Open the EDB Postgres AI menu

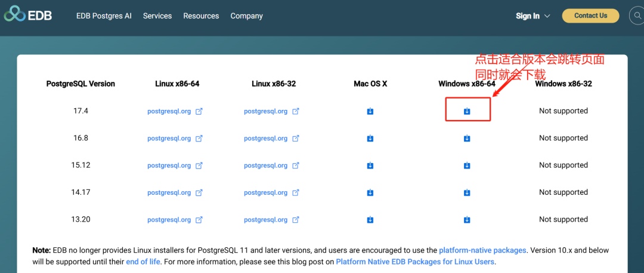point(104,16)
